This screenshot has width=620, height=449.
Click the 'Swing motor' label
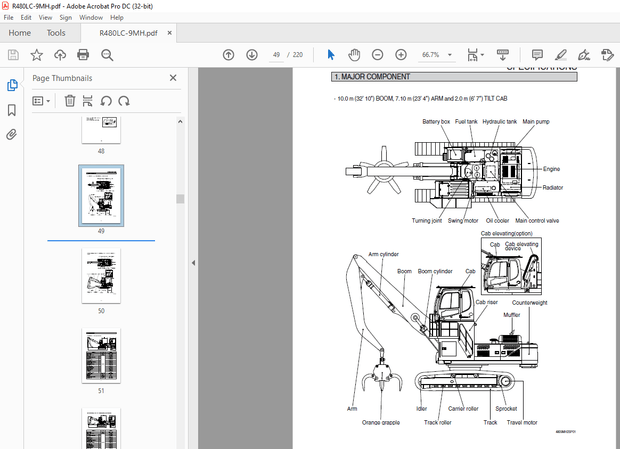463,221
